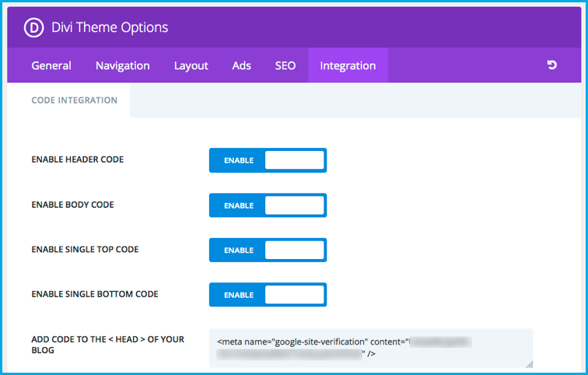Toggle the Enable Body Code switch
The height and width of the screenshot is (375, 588).
click(x=268, y=205)
